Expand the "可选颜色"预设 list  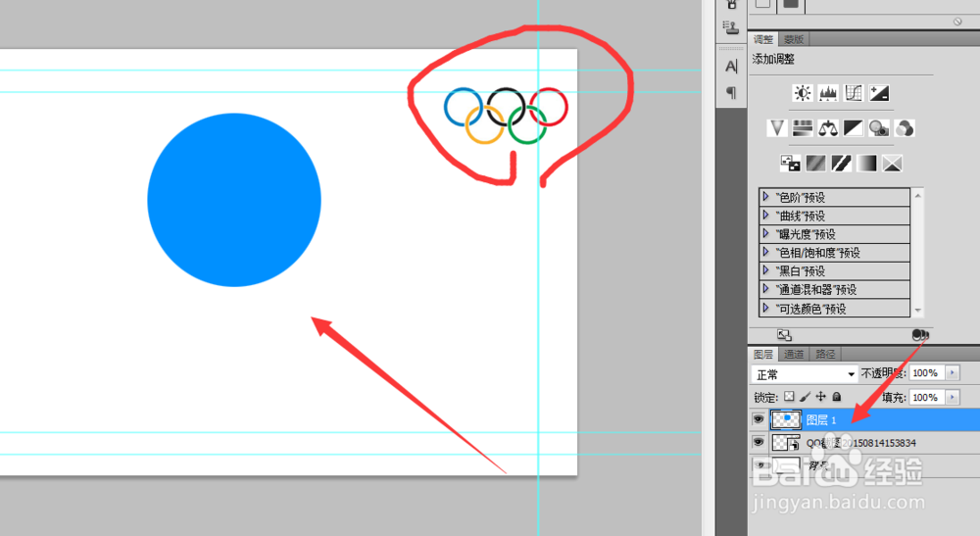point(765,308)
